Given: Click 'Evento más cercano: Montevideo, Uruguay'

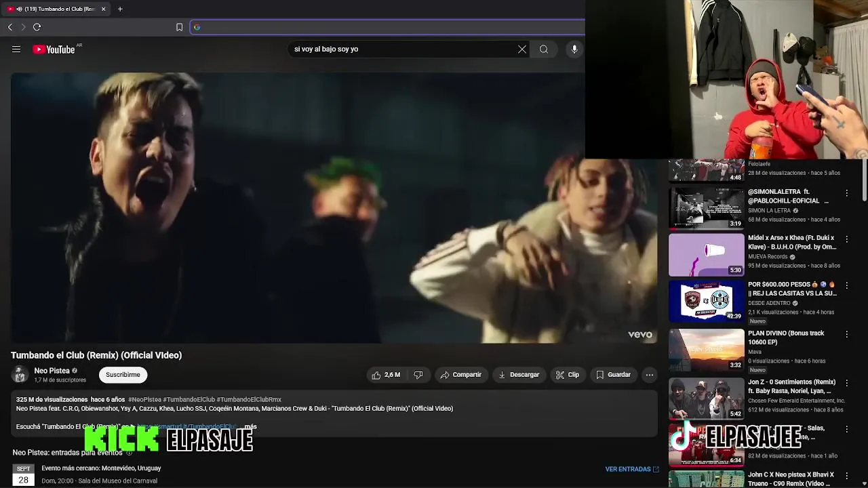Looking at the screenshot, I should click(x=101, y=468).
